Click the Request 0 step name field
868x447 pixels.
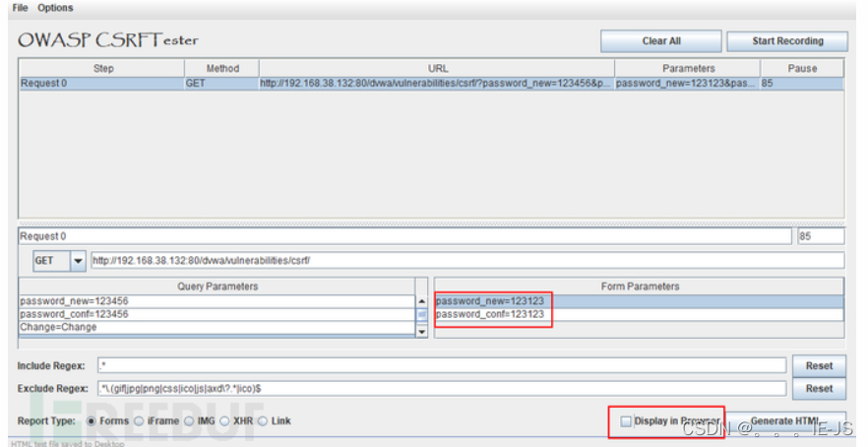[404, 236]
